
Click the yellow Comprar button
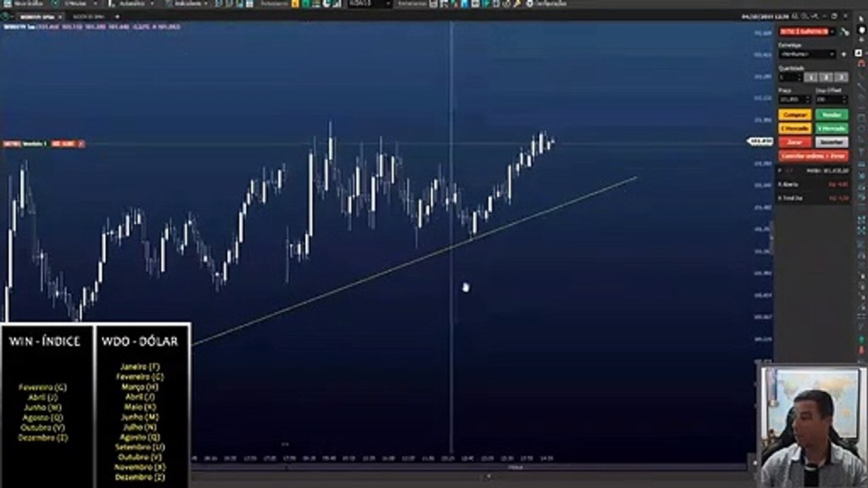click(x=795, y=115)
